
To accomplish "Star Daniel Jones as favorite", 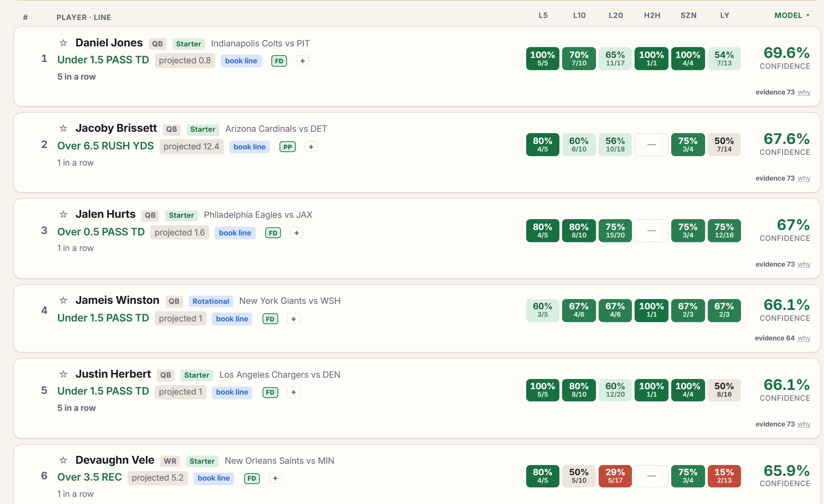I will pos(63,43).
